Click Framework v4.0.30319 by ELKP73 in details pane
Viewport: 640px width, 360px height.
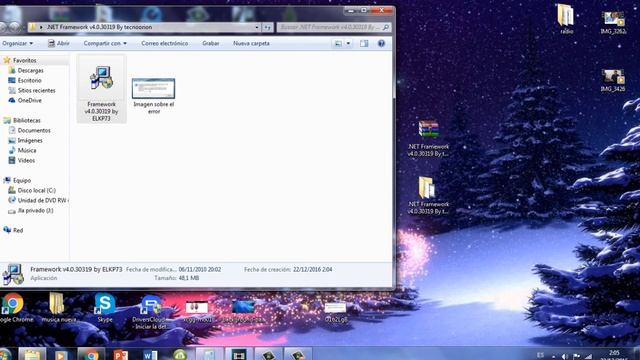pos(76,269)
